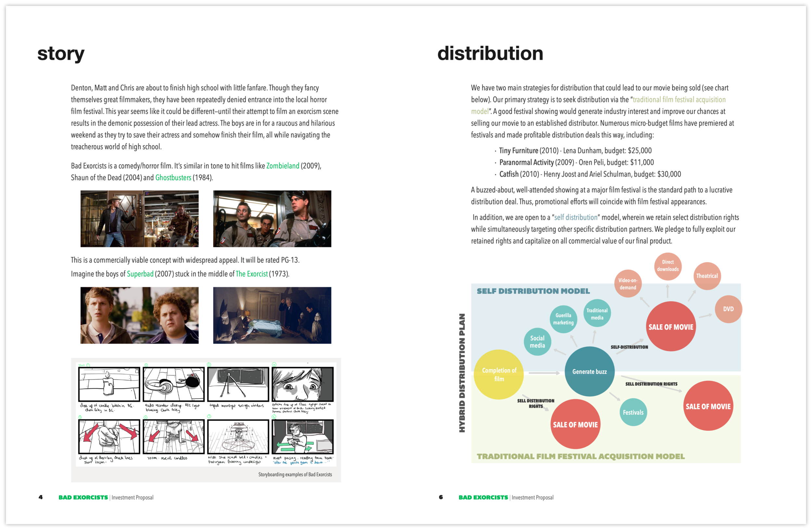Screen dimensions: 812x530
Task: Select the Superbad movie still image
Action: pyautogui.click(x=139, y=315)
